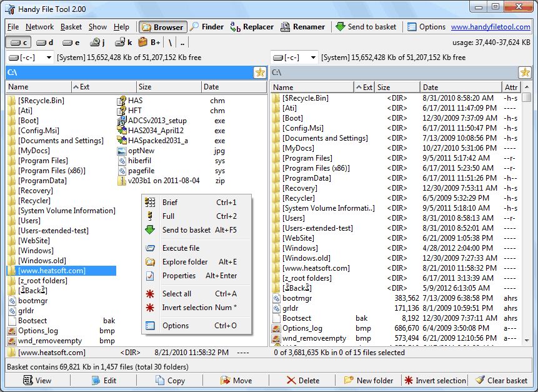Viewport: 538px width, 392px height.
Task: Expand left panel drive dropdown
Action: point(49,58)
